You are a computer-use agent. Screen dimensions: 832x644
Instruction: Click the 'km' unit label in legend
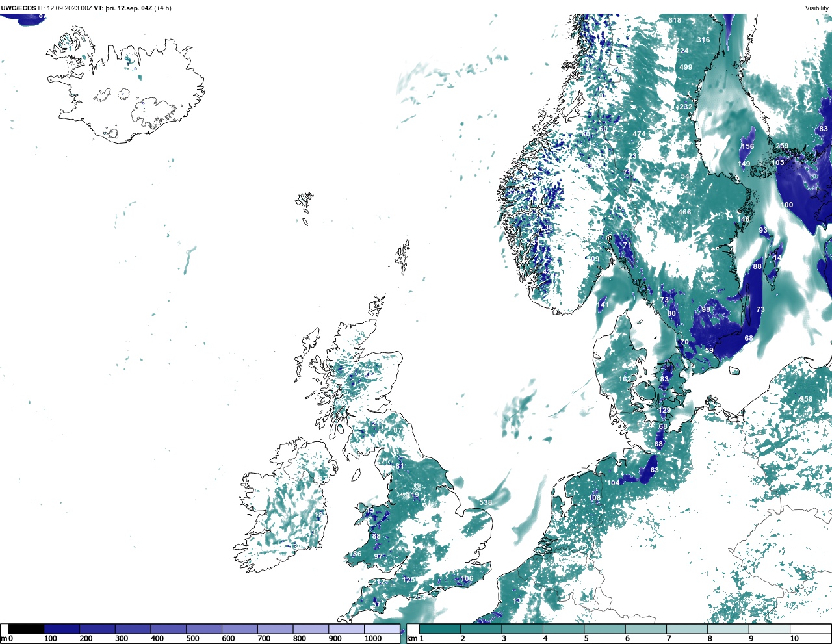coord(411,639)
